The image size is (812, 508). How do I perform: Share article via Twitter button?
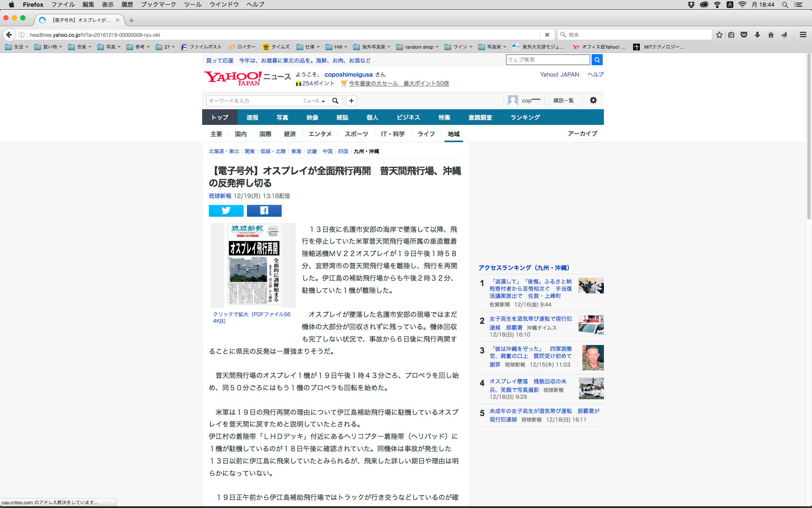pos(226,210)
